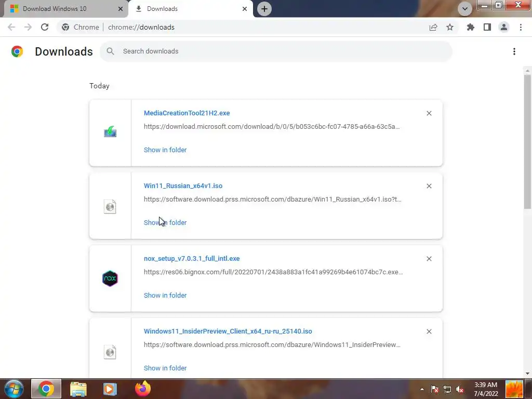The height and width of the screenshot is (399, 532).
Task: Share this page icon in address bar
Action: 433,27
